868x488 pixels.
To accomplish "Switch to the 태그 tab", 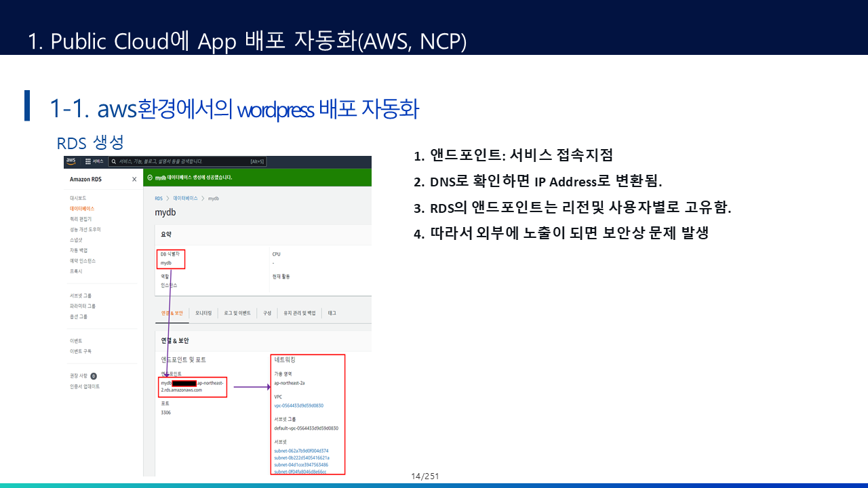I will (332, 313).
